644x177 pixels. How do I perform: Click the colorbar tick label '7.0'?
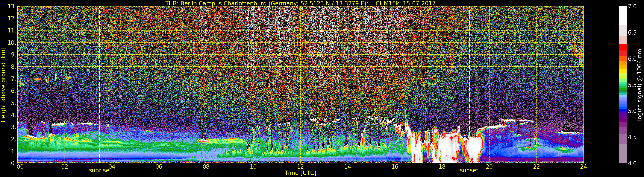[632, 6]
